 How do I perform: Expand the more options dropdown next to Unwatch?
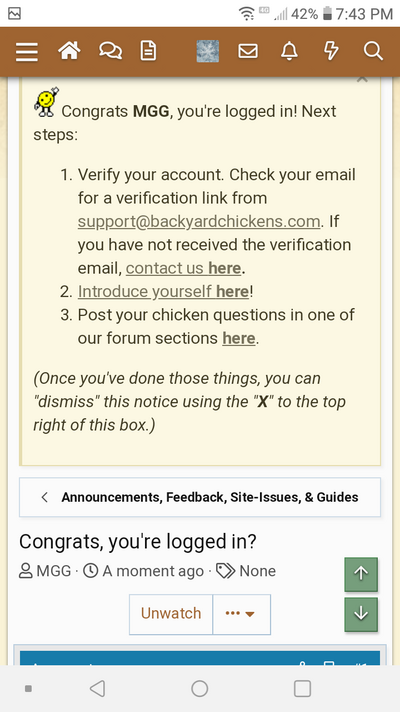point(242,614)
